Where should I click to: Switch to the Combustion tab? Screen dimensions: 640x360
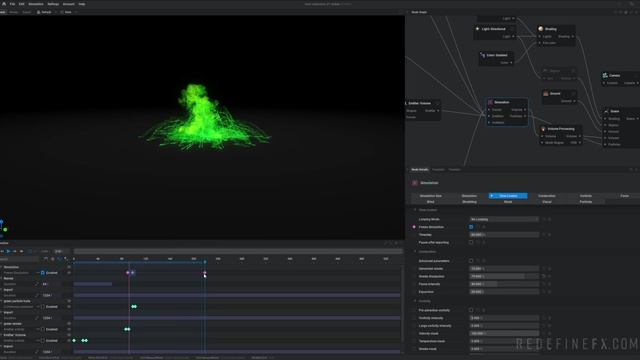point(547,196)
